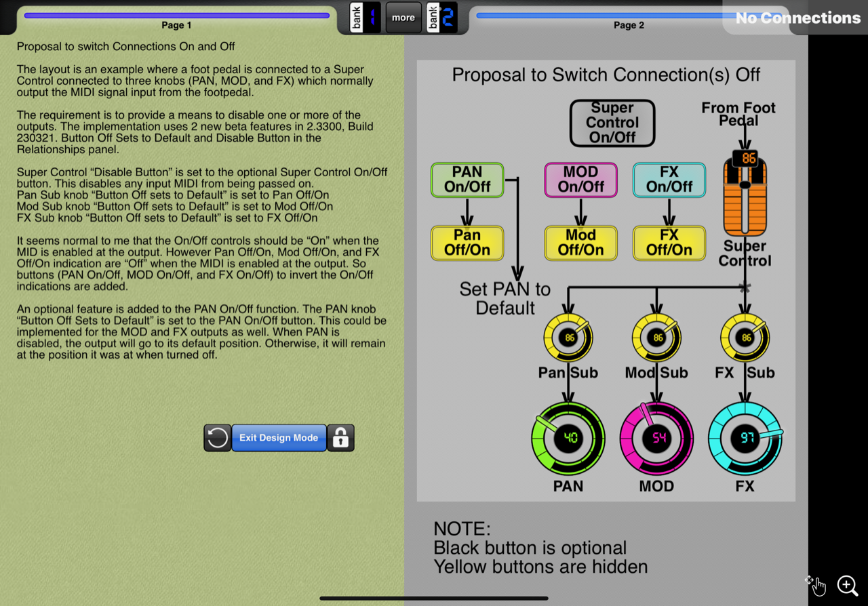Click the Mod Sub yellow knob

tap(656, 337)
